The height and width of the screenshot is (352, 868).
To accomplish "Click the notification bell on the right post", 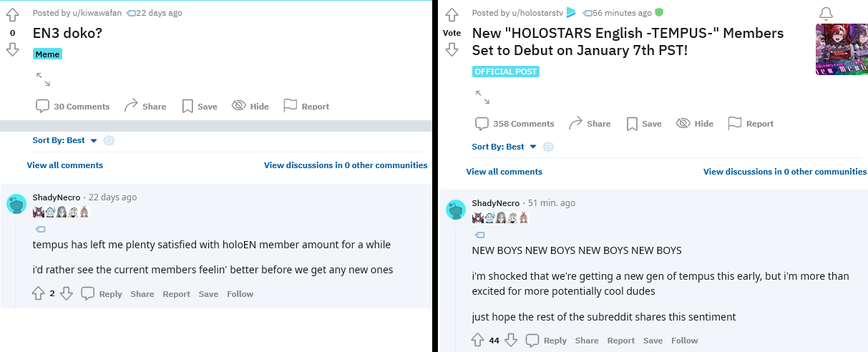I will coord(826,13).
